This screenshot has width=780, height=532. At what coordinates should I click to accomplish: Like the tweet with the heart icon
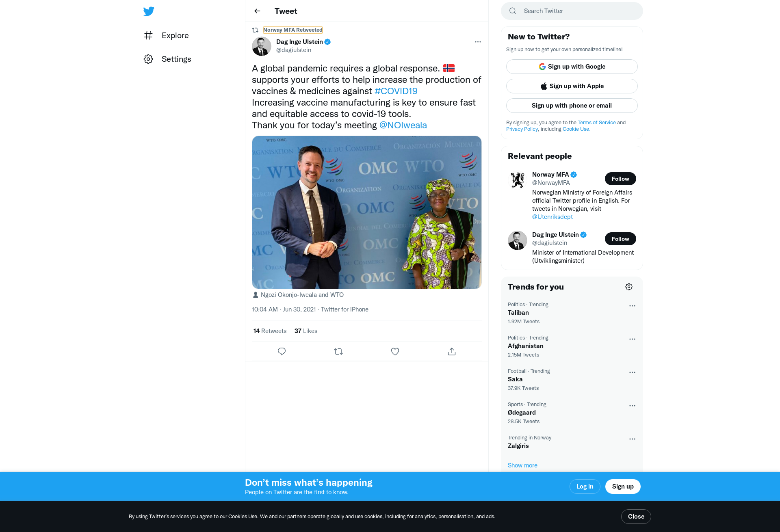395,352
